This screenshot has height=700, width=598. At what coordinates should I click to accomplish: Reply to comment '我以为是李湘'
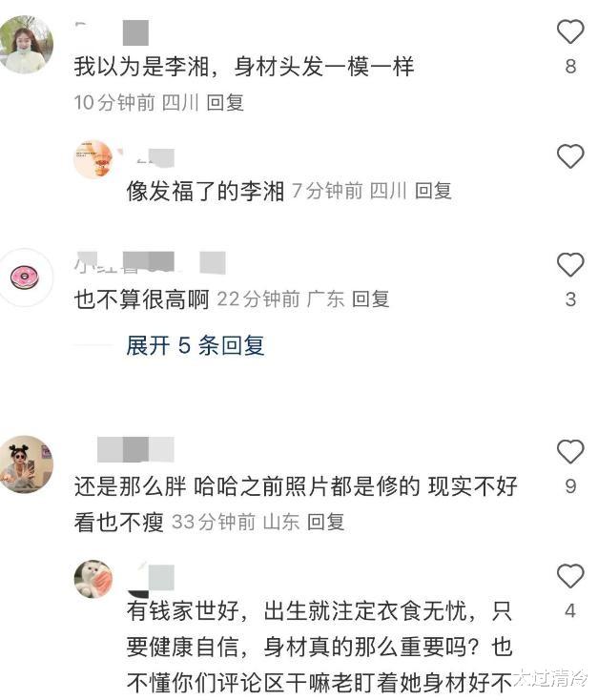click(x=225, y=103)
